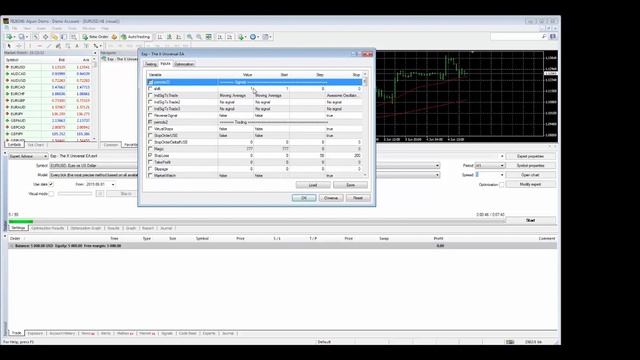The image size is (640, 360).
Task: Open the Symbol EURUSD dropdown
Action: point(437,166)
